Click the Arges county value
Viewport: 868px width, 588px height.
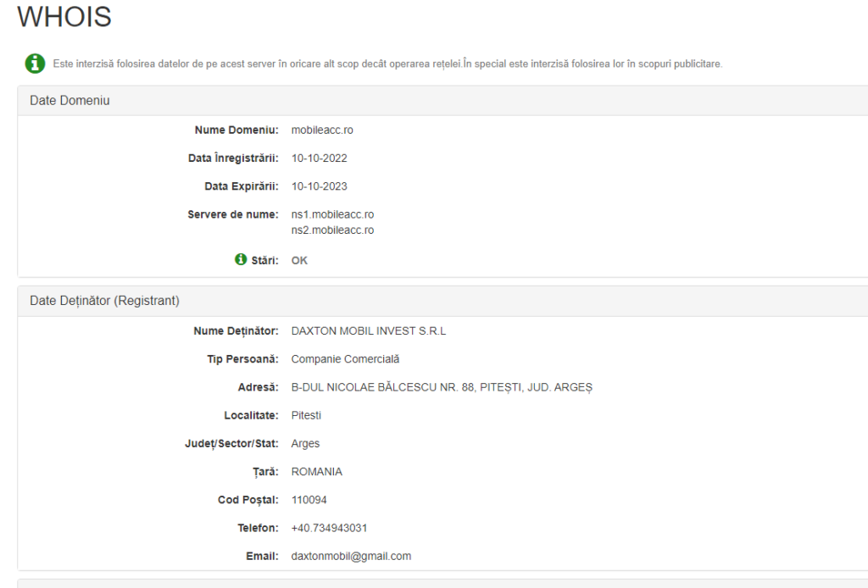point(305,444)
